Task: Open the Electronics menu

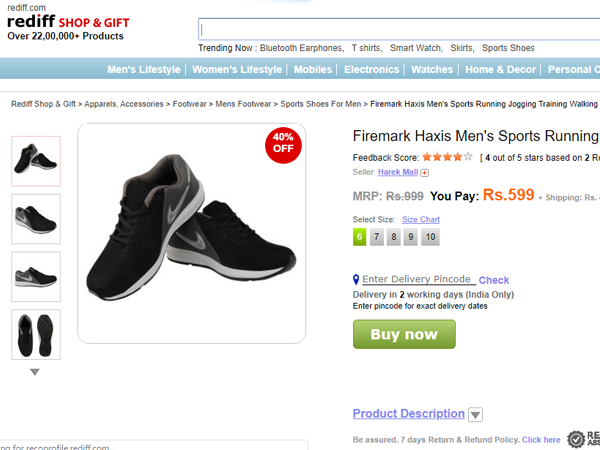Action: (x=371, y=70)
